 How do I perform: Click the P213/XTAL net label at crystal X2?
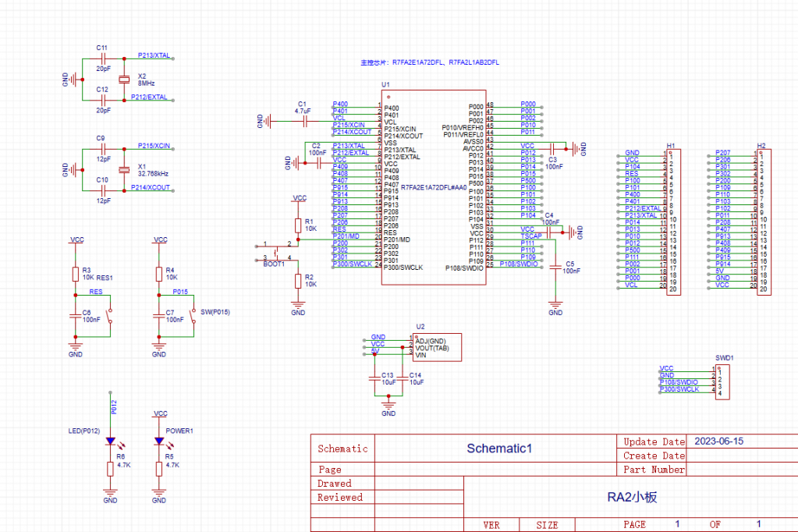(154, 55)
